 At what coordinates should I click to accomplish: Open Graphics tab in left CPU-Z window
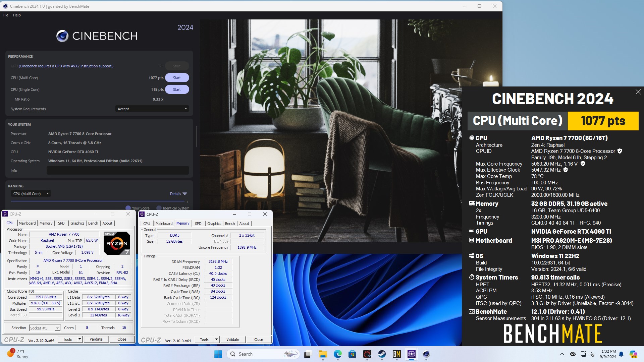point(77,223)
